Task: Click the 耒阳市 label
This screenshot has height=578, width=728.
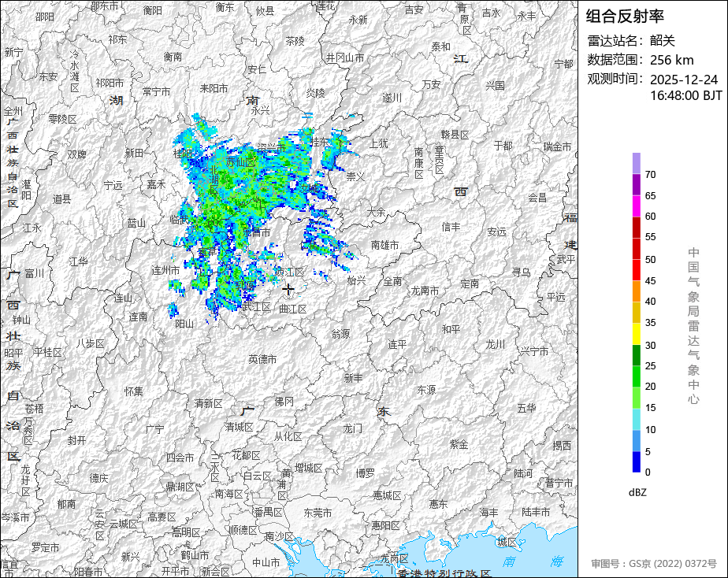Action: (214, 88)
